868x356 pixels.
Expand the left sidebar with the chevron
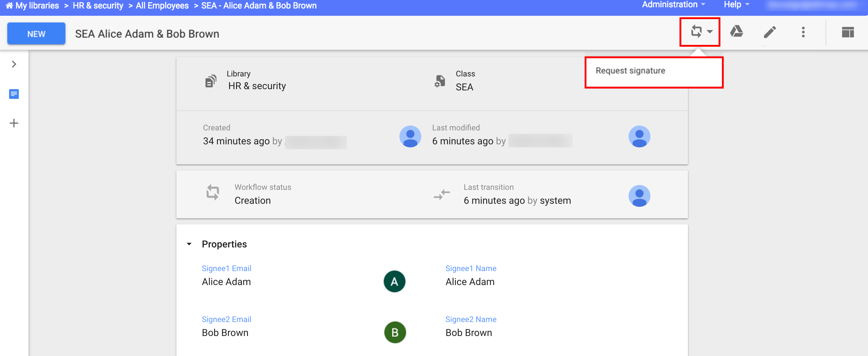click(x=14, y=64)
